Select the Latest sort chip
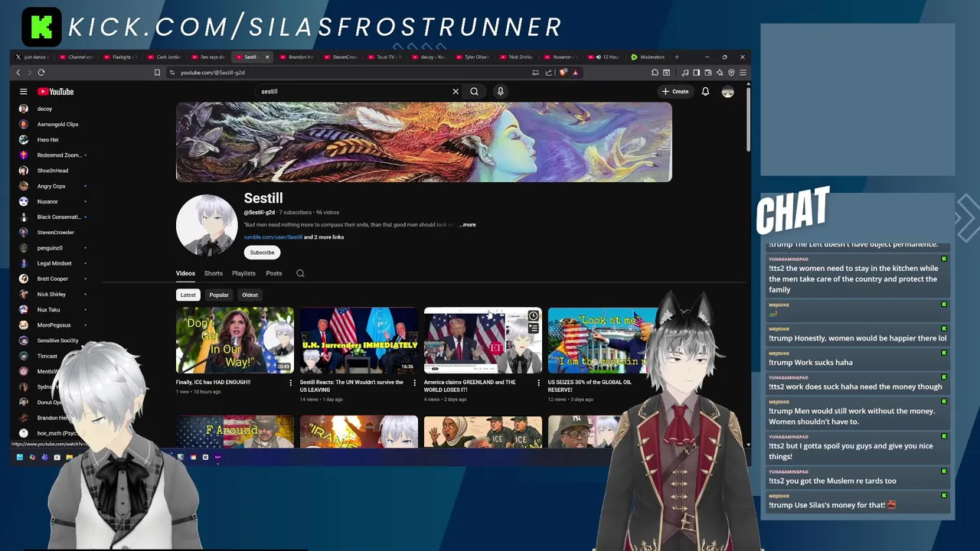Viewport: 980px width, 551px height. pos(188,295)
